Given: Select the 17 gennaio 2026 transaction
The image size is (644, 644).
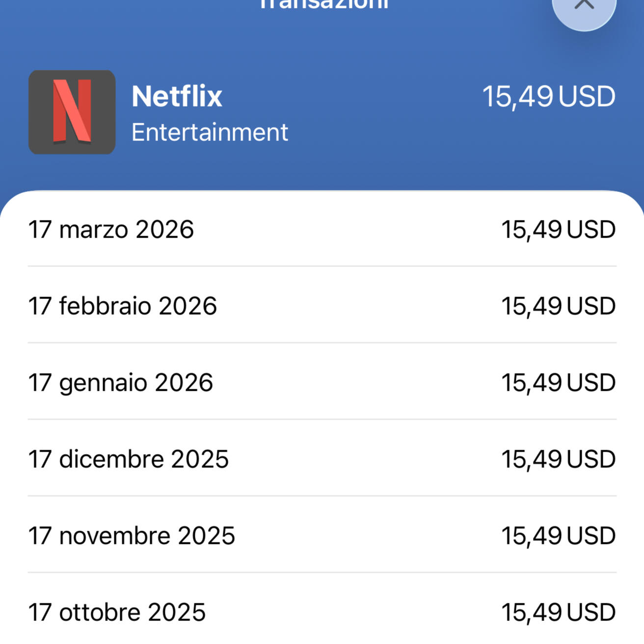Looking at the screenshot, I should [120, 382].
